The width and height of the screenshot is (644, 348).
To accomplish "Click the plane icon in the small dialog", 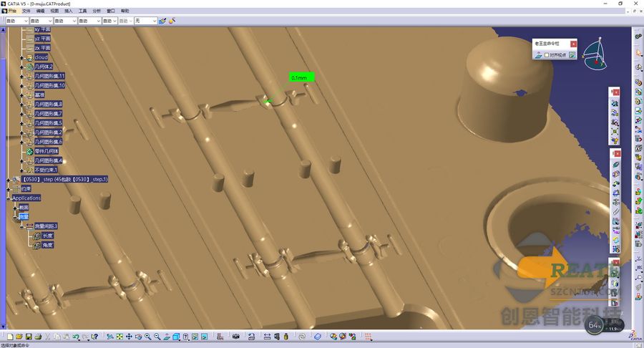I will (x=538, y=54).
